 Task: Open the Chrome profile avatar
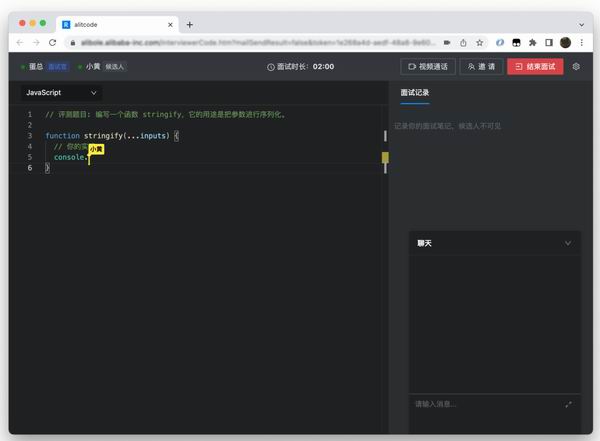[565, 43]
